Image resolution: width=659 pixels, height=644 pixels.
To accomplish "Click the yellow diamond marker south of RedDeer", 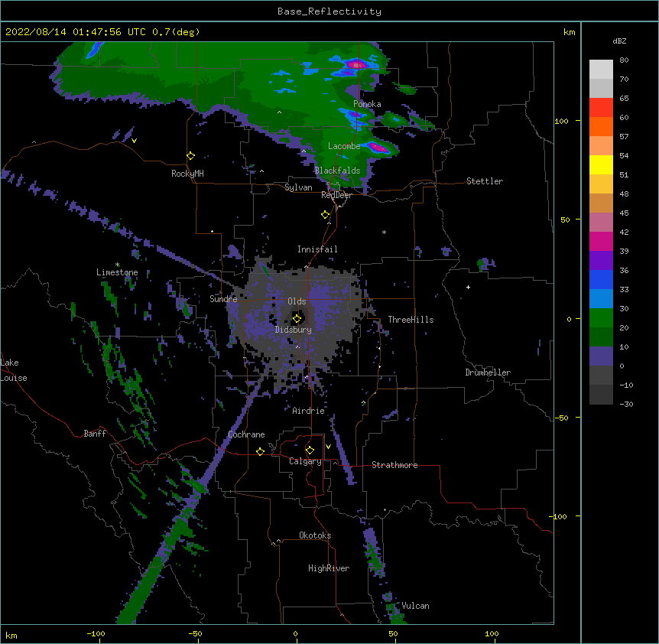I will point(326,215).
